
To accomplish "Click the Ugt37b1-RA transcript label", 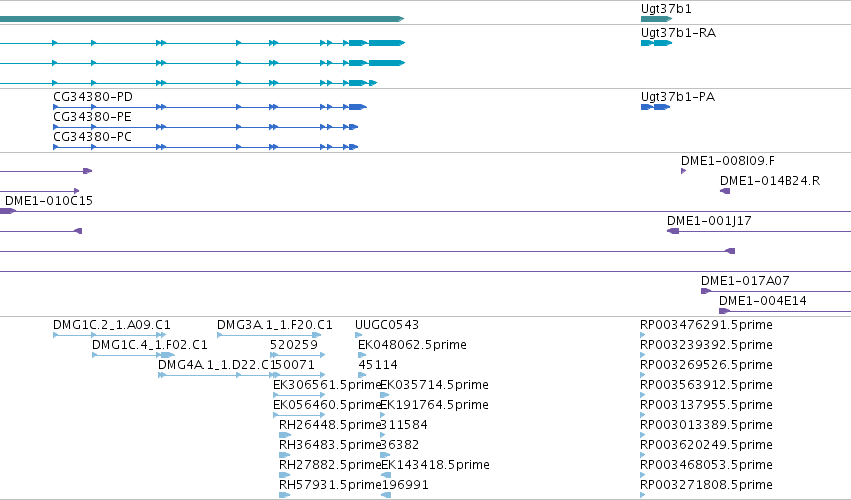I will coord(678,33).
